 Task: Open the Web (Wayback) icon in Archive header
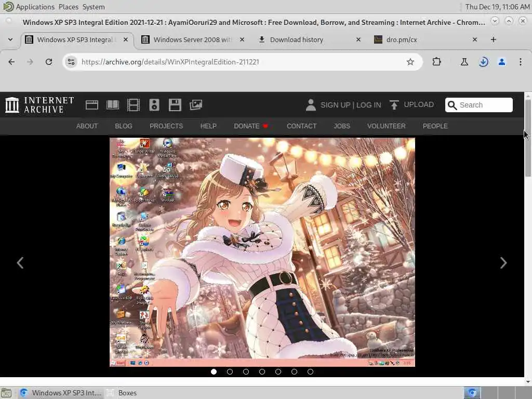click(x=91, y=105)
